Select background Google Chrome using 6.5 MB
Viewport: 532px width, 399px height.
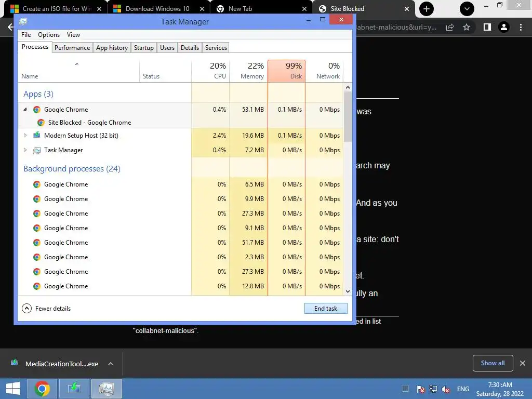pyautogui.click(x=180, y=184)
